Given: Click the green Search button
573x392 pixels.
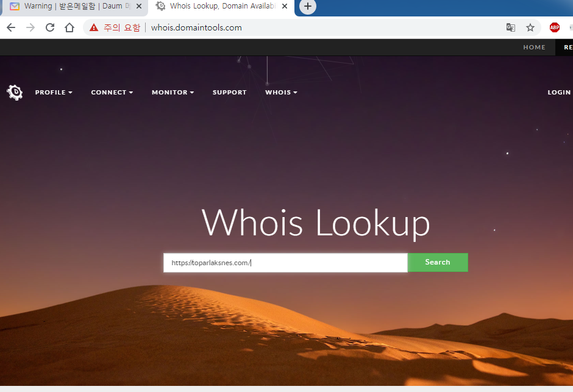Looking at the screenshot, I should click(438, 262).
